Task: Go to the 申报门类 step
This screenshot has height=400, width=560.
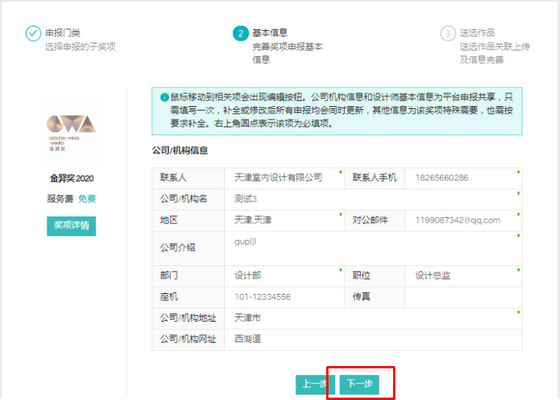Action: tap(63, 33)
